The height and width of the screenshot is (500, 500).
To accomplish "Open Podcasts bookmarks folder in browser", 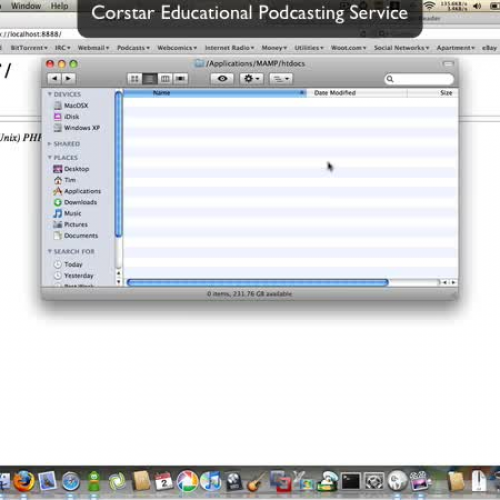I will (x=133, y=48).
